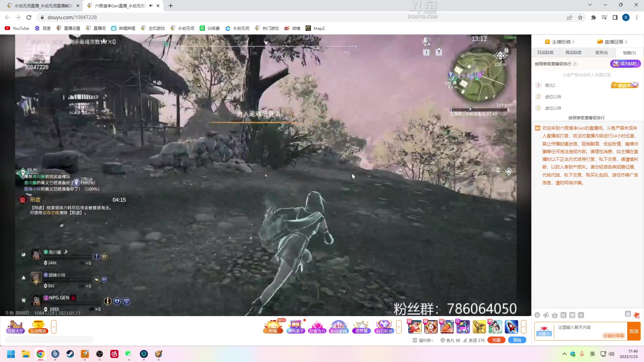Click the 钻石粉丝 diamond fan icon
The height and width of the screenshot is (362, 644).
tap(384, 327)
